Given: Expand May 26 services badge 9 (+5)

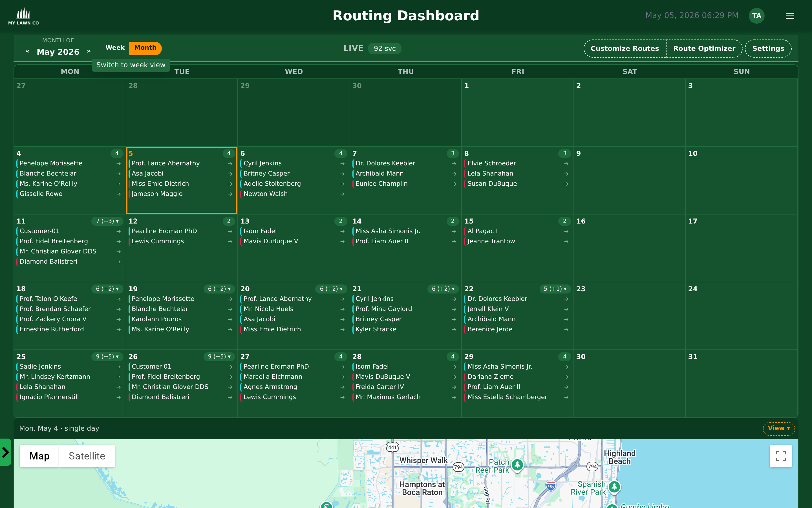Looking at the screenshot, I should click(x=219, y=357).
